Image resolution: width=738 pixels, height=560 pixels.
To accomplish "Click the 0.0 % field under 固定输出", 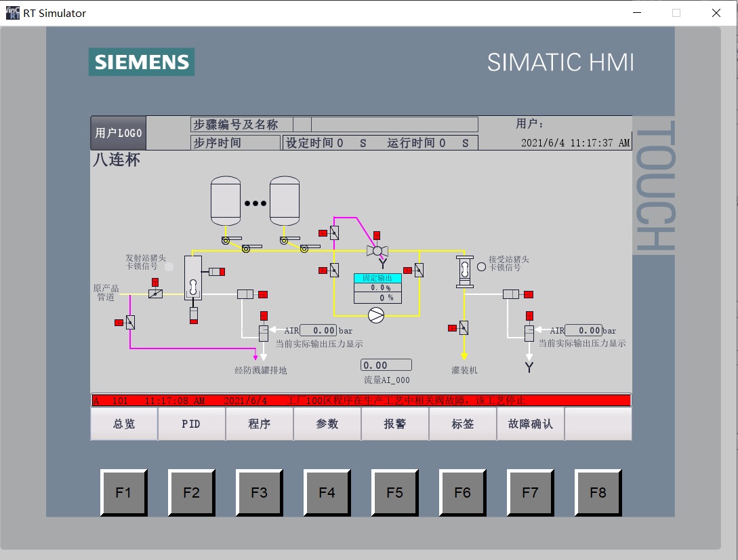I will [x=377, y=287].
